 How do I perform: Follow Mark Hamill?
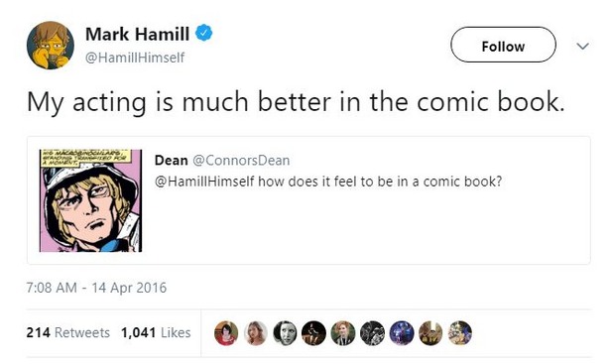[503, 45]
